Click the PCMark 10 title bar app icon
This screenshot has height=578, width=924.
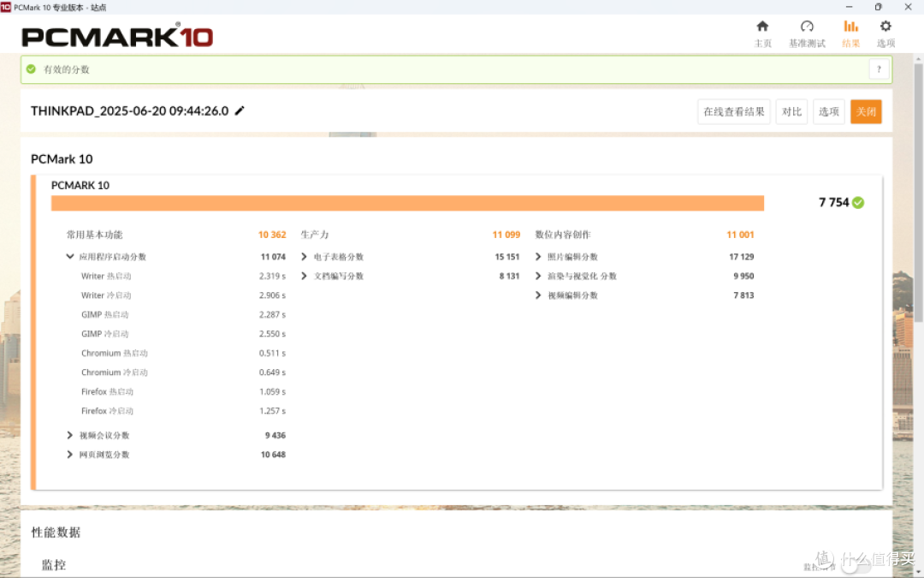6,7
